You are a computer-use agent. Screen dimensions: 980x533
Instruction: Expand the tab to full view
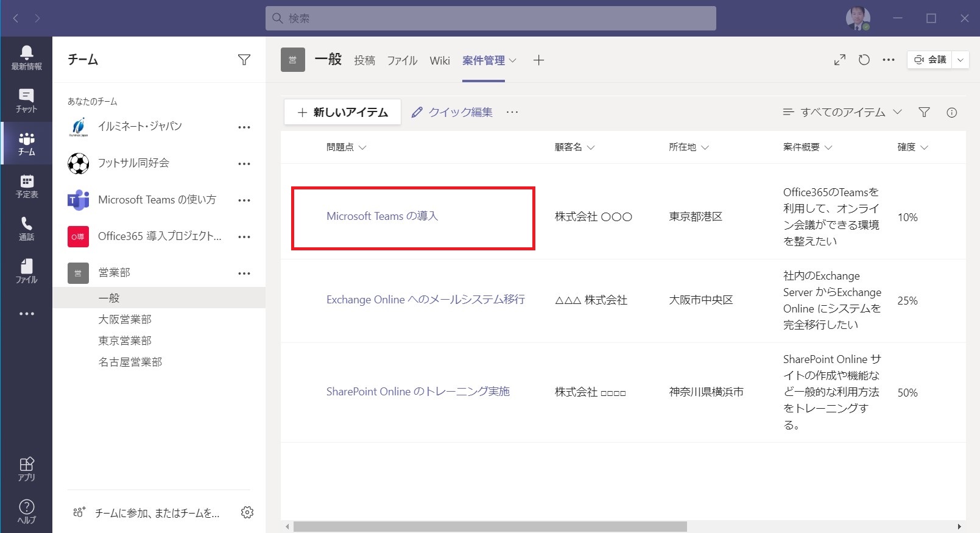(840, 60)
